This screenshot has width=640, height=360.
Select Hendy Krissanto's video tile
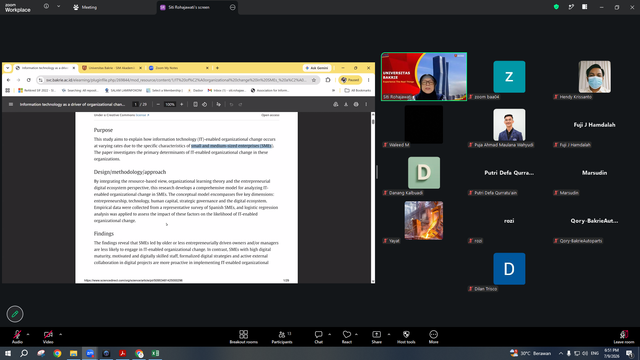(x=595, y=77)
